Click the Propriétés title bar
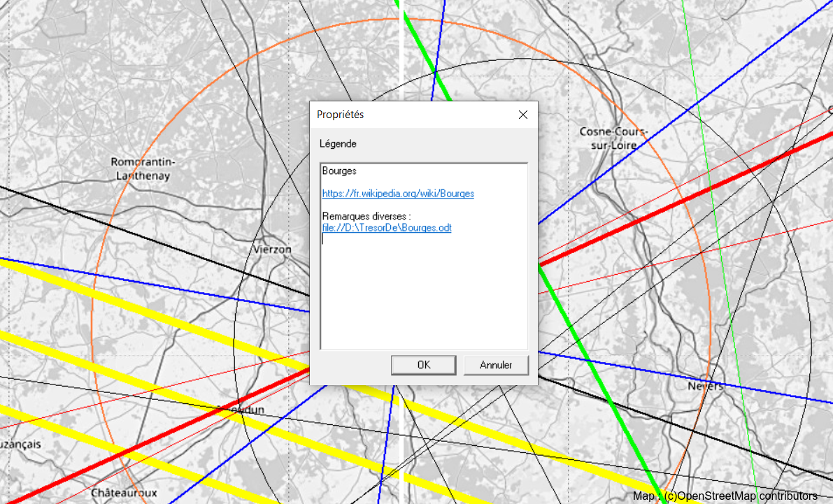This screenshot has height=504, width=833. tap(406, 115)
